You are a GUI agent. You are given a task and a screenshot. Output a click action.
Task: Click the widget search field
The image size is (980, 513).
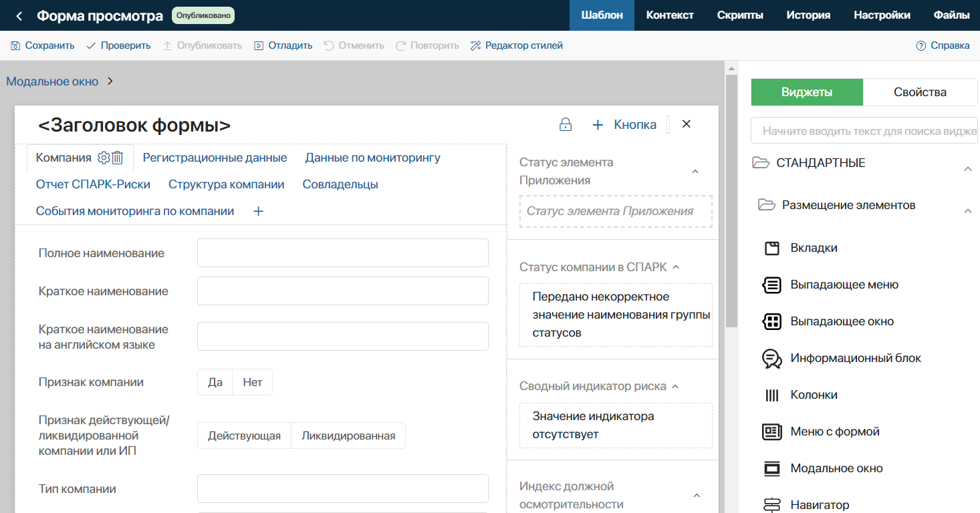(x=864, y=131)
